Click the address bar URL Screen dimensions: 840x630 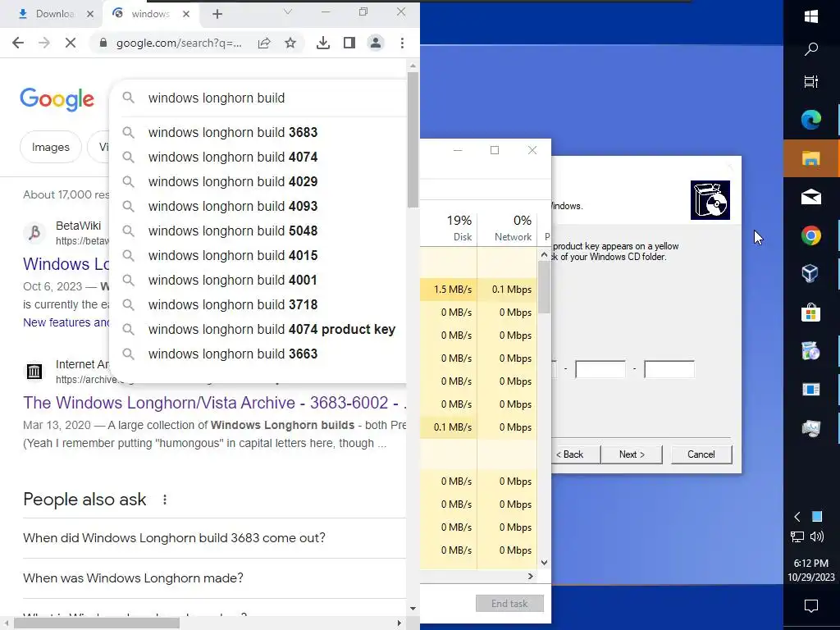point(179,43)
